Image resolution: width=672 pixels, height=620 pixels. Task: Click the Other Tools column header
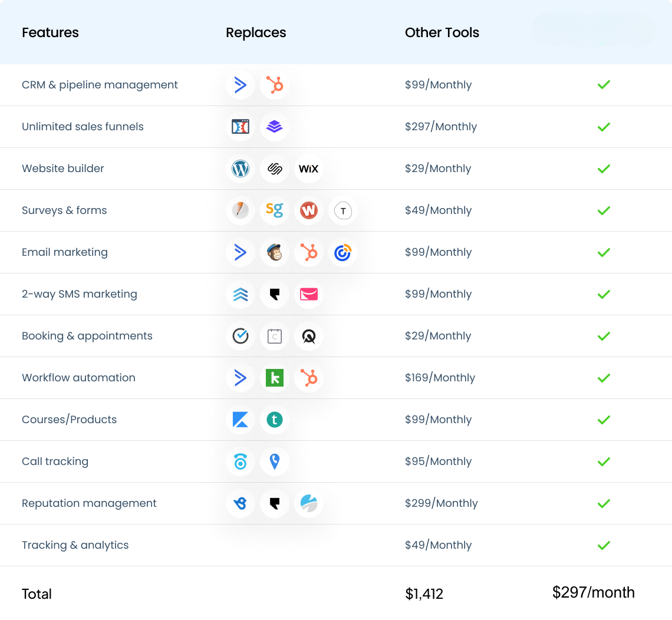coord(442,32)
